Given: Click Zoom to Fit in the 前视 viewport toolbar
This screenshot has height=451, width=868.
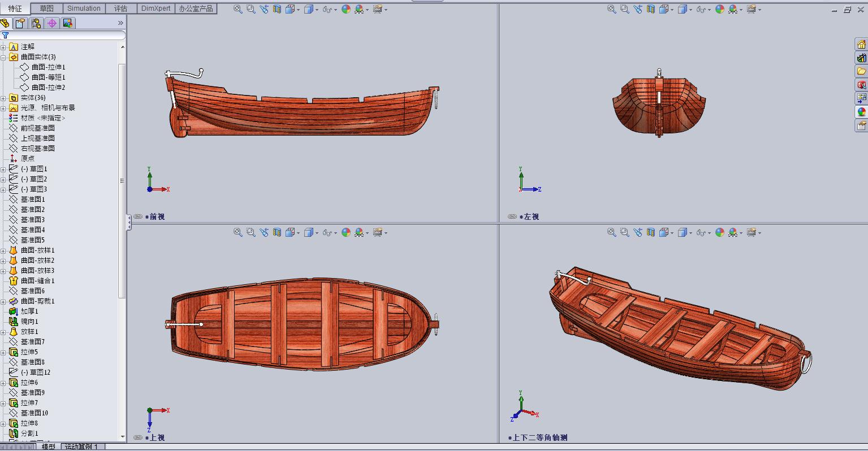Looking at the screenshot, I should [x=238, y=9].
